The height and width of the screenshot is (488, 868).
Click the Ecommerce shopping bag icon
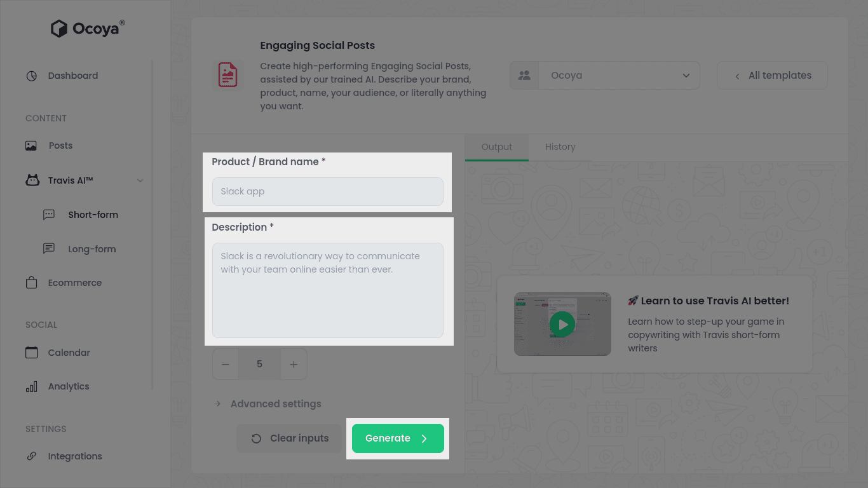point(31,283)
